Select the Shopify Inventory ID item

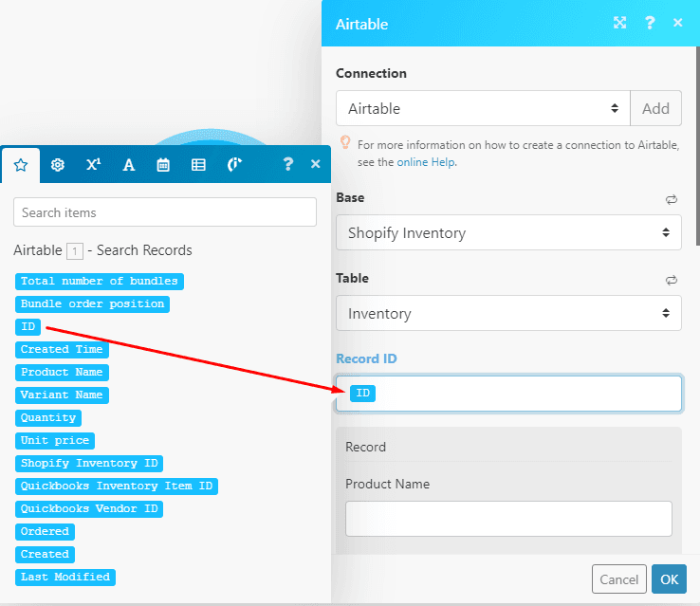pyautogui.click(x=90, y=463)
